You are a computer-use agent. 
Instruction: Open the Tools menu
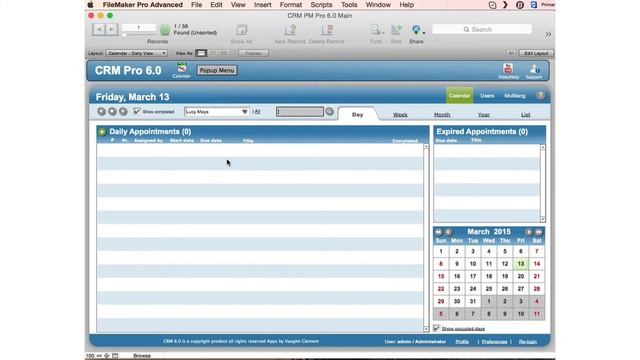click(349, 5)
